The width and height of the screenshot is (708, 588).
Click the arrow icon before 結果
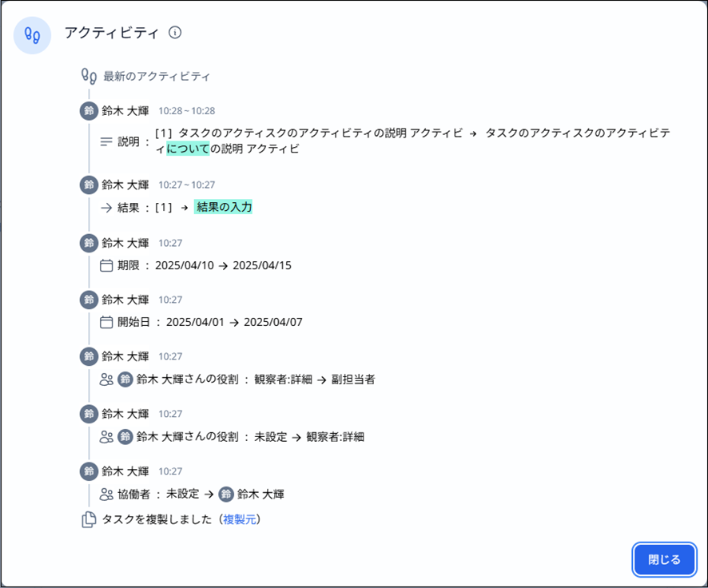click(106, 208)
